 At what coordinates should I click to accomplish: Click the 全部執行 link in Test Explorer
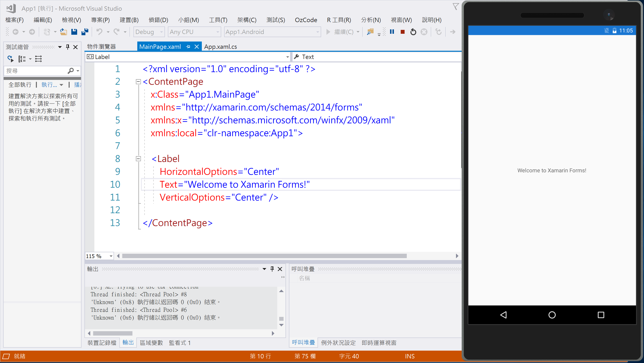20,85
